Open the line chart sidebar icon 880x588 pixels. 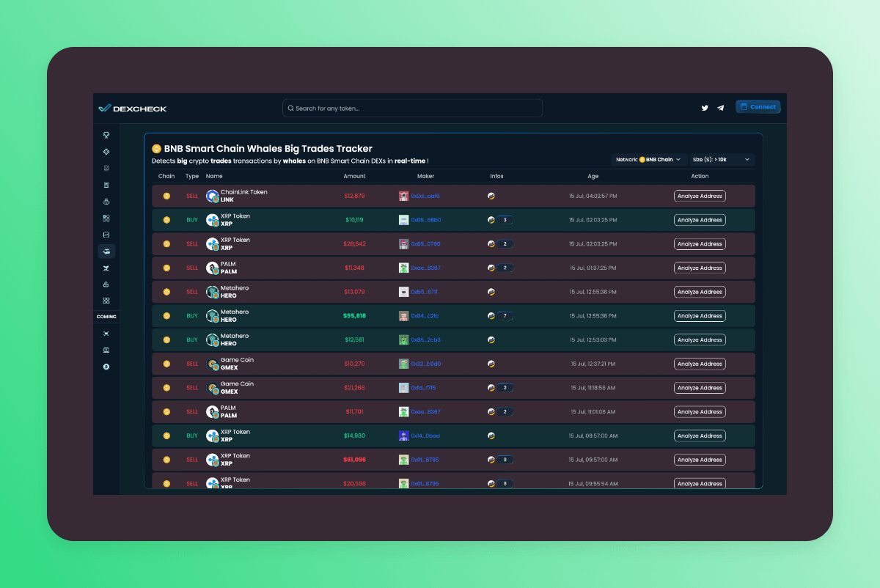pyautogui.click(x=106, y=235)
